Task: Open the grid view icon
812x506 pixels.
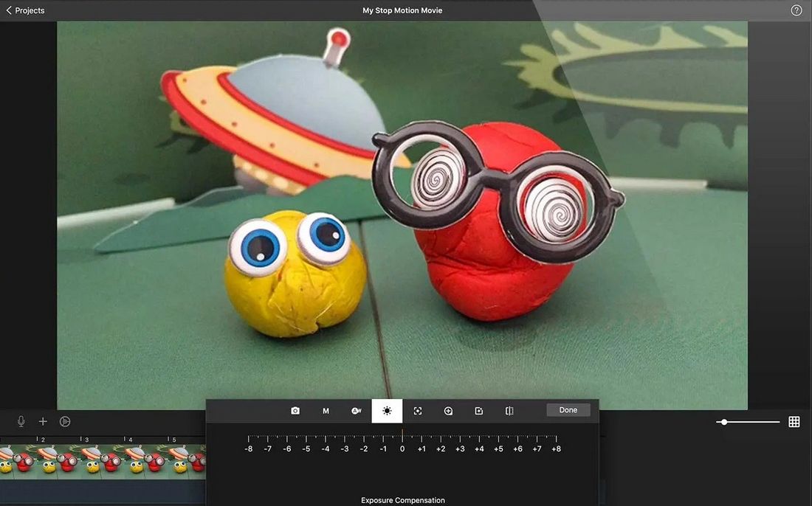Action: coord(794,422)
